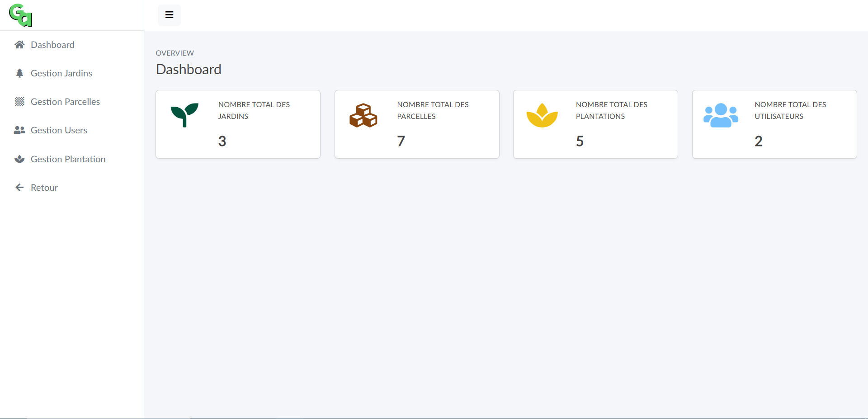
Task: Open the Gestion Jardins menu item
Action: 61,73
